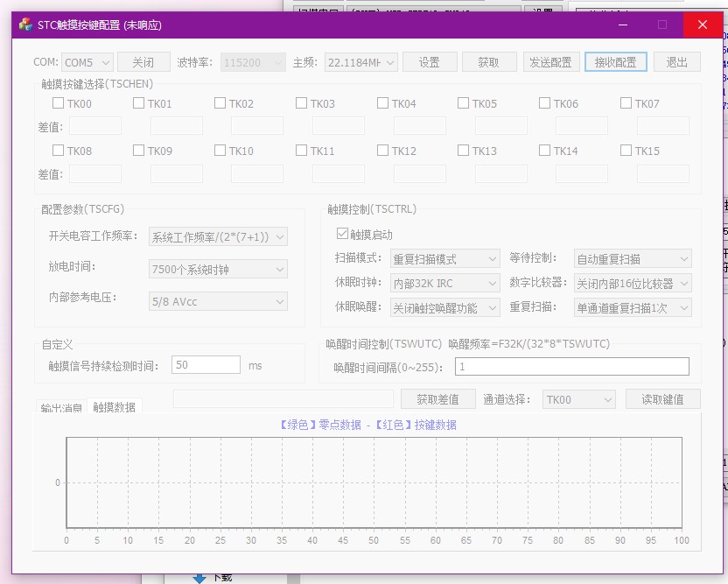Image resolution: width=728 pixels, height=584 pixels.
Task: Expand the 主频 22.1184MHz dropdown
Action: [361, 62]
